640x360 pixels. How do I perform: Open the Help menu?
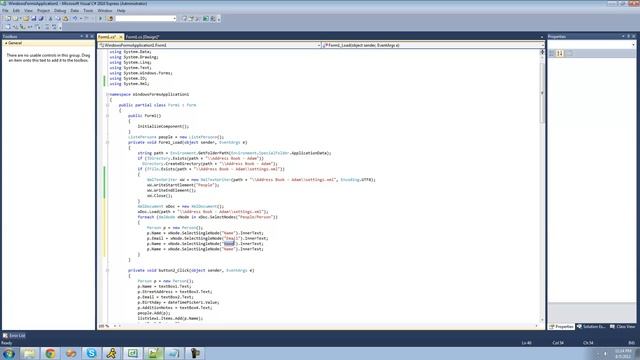point(121,11)
